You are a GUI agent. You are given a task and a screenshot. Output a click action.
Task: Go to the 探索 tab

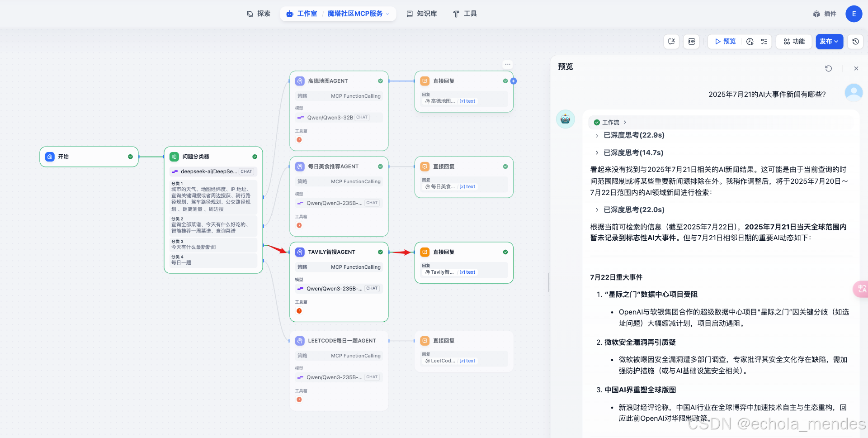click(259, 14)
